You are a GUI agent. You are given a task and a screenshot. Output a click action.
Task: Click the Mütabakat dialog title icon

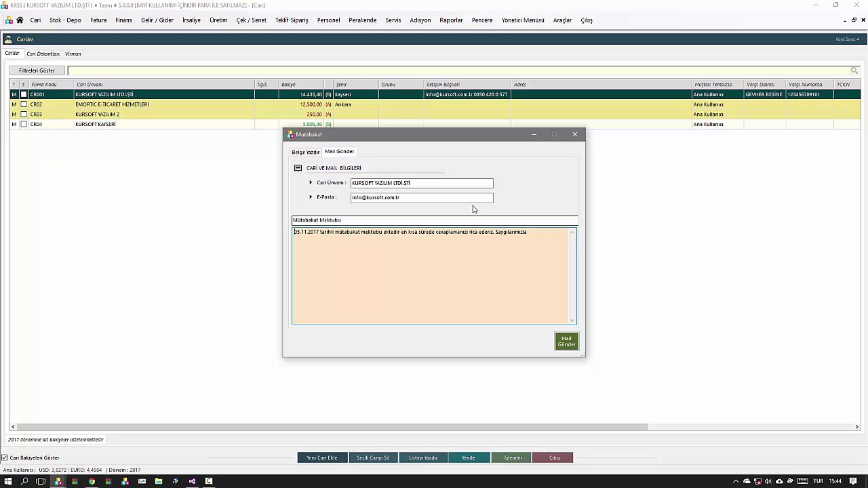coord(290,134)
